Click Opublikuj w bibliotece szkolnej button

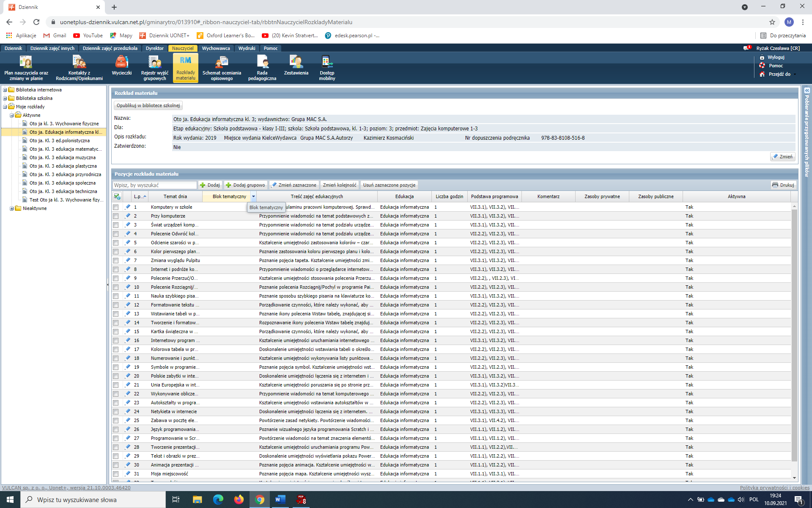click(148, 105)
